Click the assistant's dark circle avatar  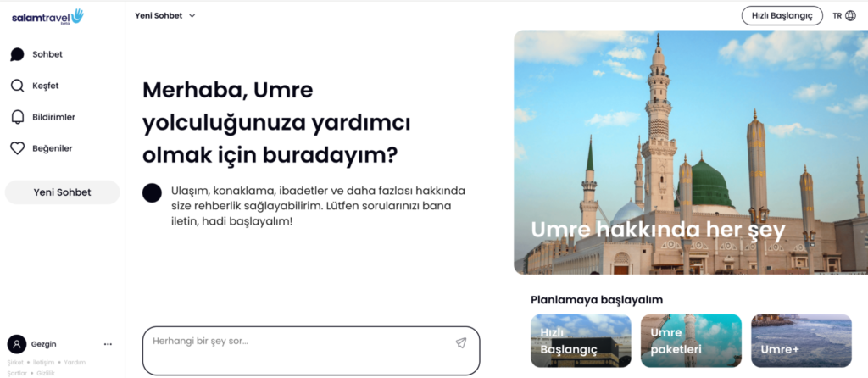152,193
